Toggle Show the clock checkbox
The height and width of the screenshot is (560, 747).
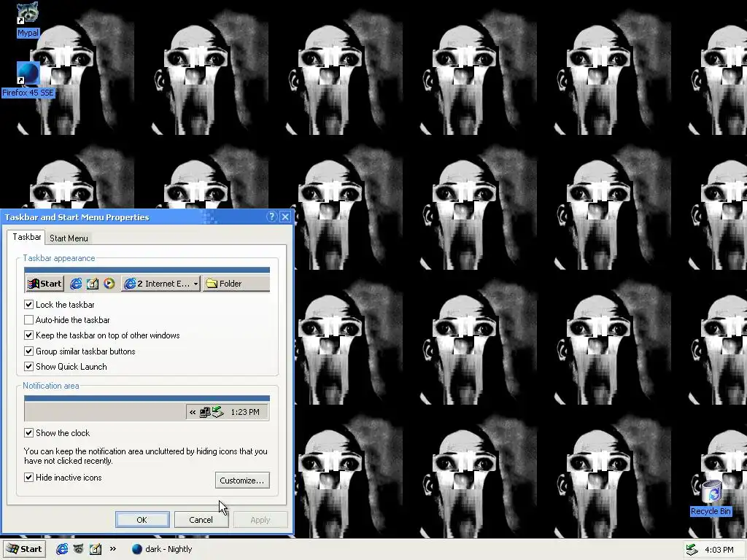28,433
